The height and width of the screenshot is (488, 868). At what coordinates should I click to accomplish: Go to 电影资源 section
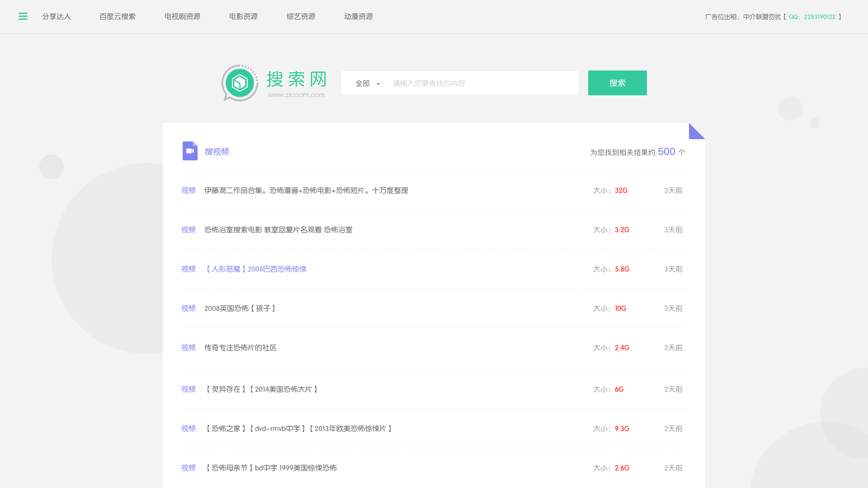click(x=243, y=16)
